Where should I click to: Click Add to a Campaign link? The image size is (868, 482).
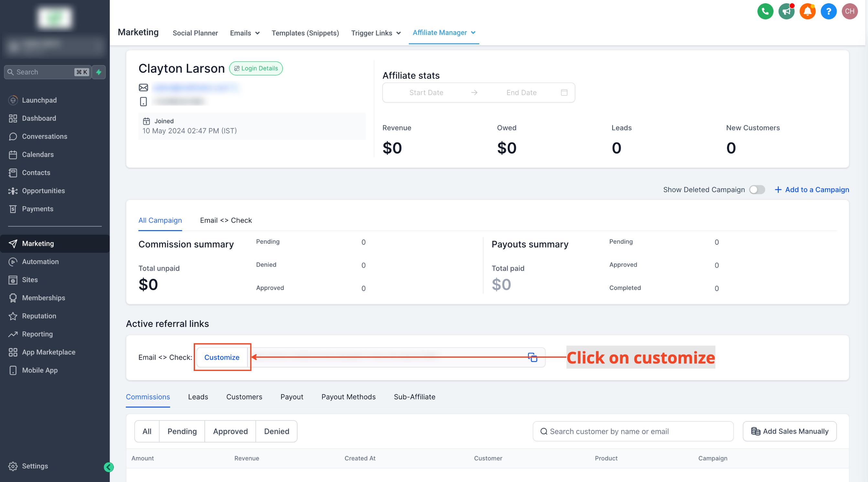pyautogui.click(x=812, y=189)
